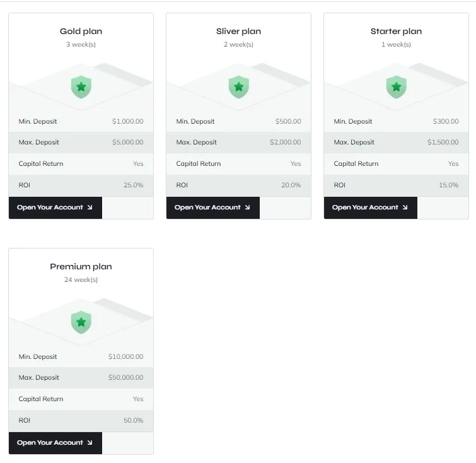Viewport: 476px width, 463px height.
Task: Click the Starter plan shield star icon
Action: (x=396, y=86)
